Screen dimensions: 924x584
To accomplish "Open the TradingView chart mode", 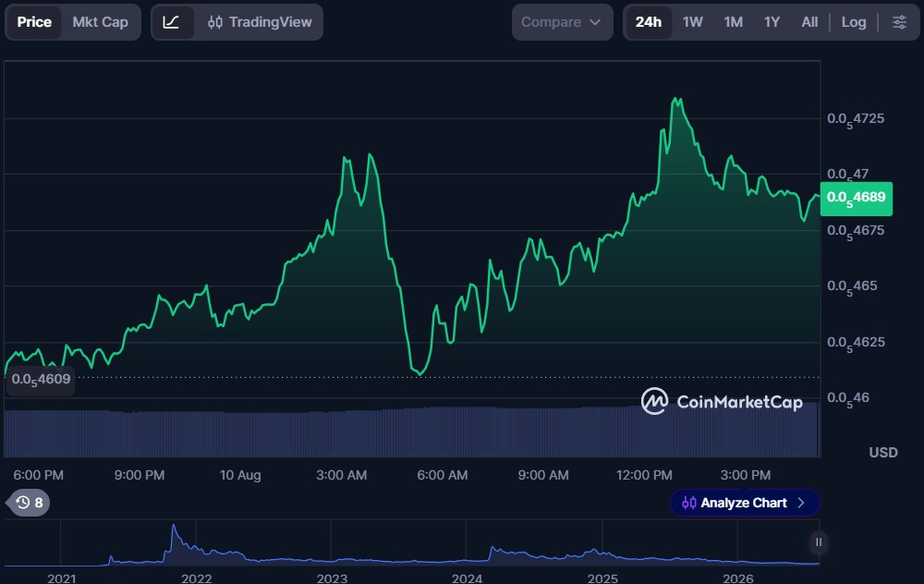I will pyautogui.click(x=260, y=22).
